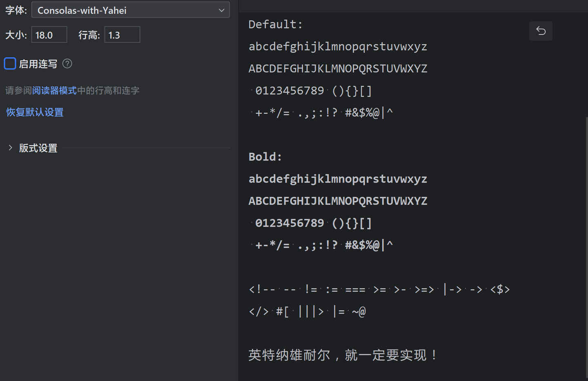The image size is (588, 381).
Task: Click the 0123456789 digits sample
Action: click(290, 90)
